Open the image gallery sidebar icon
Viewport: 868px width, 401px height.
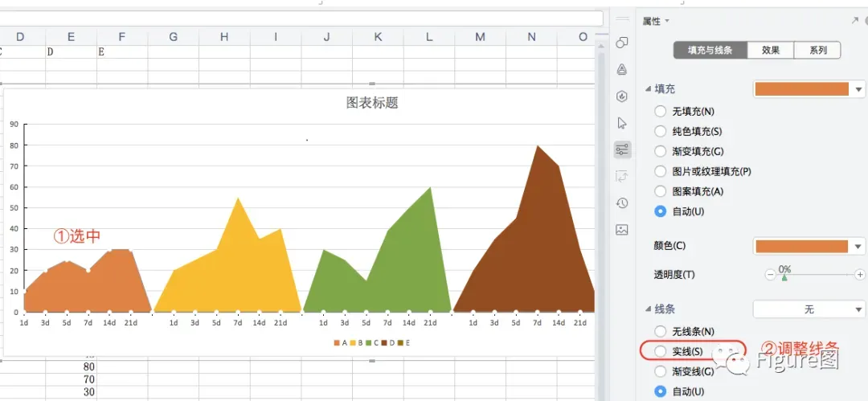tap(622, 229)
